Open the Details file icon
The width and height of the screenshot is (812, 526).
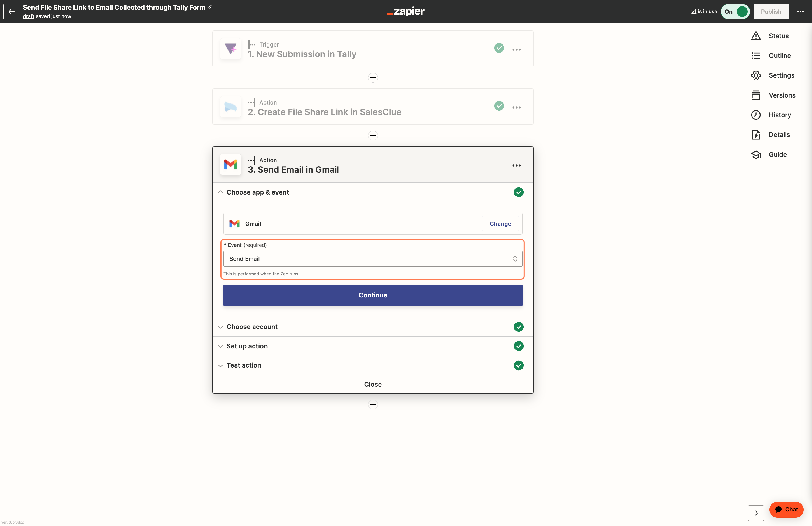tap(756, 134)
